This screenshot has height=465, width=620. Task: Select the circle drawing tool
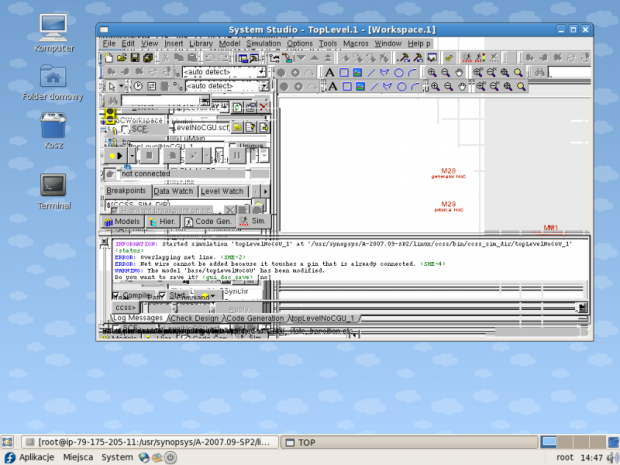click(399, 73)
